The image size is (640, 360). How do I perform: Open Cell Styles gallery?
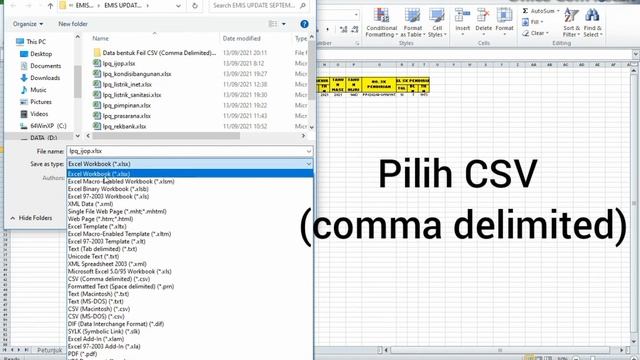pyautogui.click(x=437, y=23)
